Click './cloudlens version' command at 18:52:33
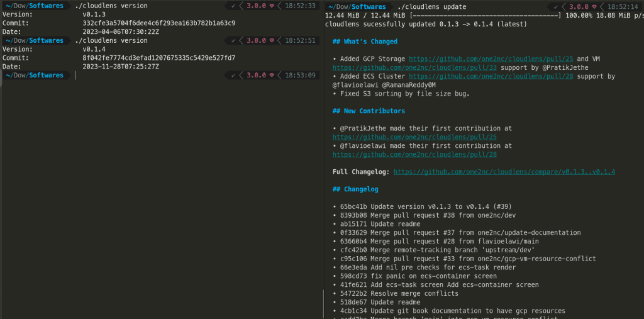This screenshot has width=644, height=319. (x=111, y=6)
